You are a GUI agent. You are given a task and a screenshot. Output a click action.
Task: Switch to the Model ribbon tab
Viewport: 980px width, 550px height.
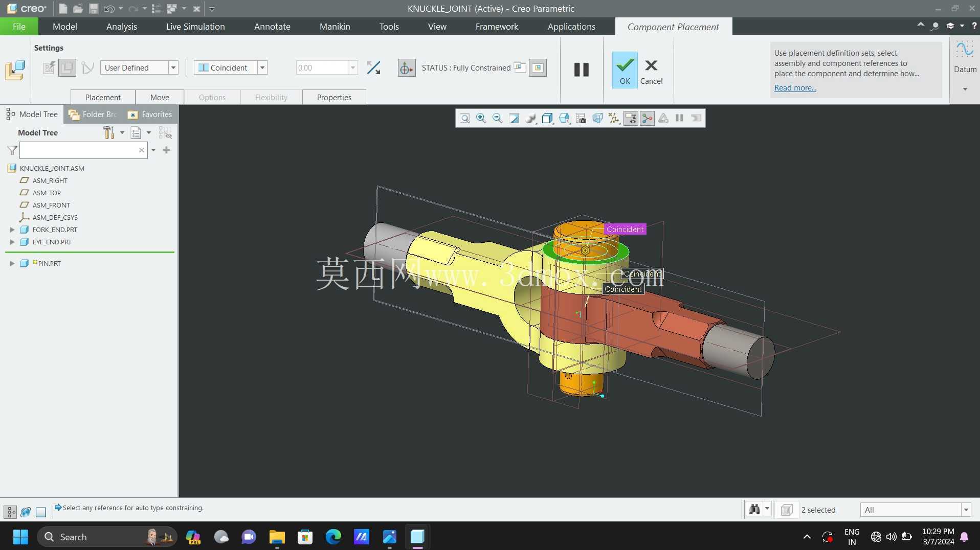tap(65, 27)
